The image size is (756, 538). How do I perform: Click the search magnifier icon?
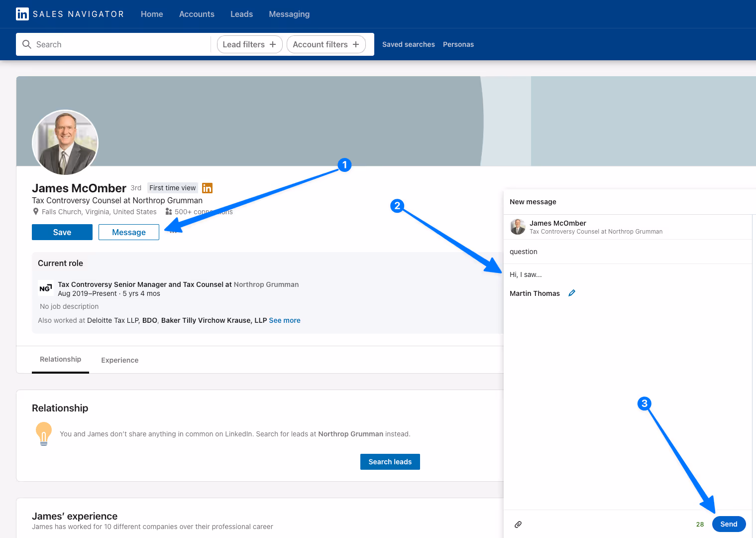tap(27, 44)
